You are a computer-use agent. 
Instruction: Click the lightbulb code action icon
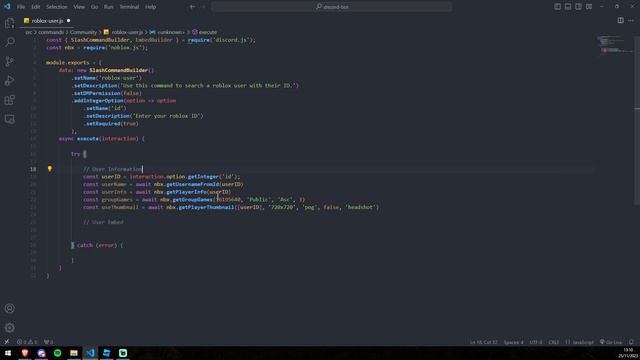pos(50,169)
